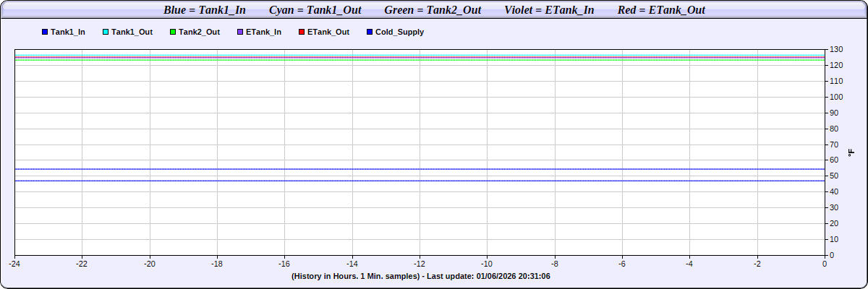Toggle the Cold_Supply legend entry
The image size is (868, 289).
click(396, 32)
